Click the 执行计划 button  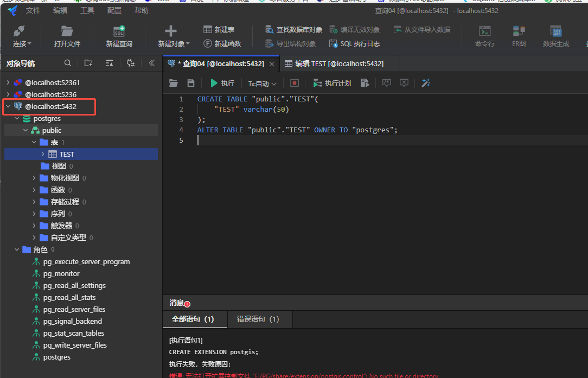[x=332, y=83]
